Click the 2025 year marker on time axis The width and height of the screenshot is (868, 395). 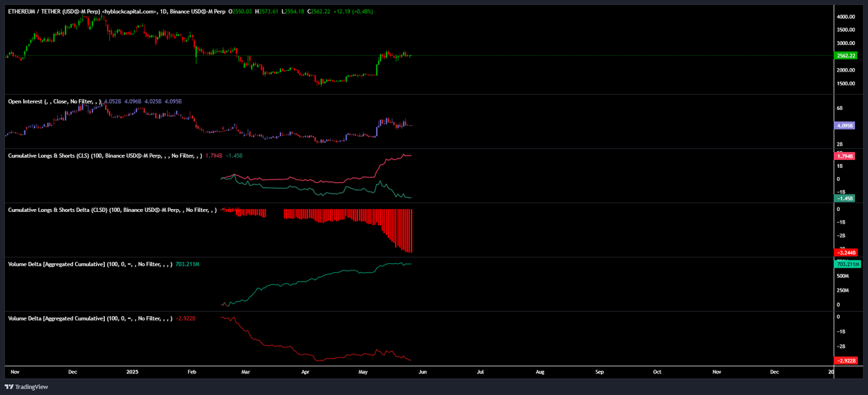point(133,370)
